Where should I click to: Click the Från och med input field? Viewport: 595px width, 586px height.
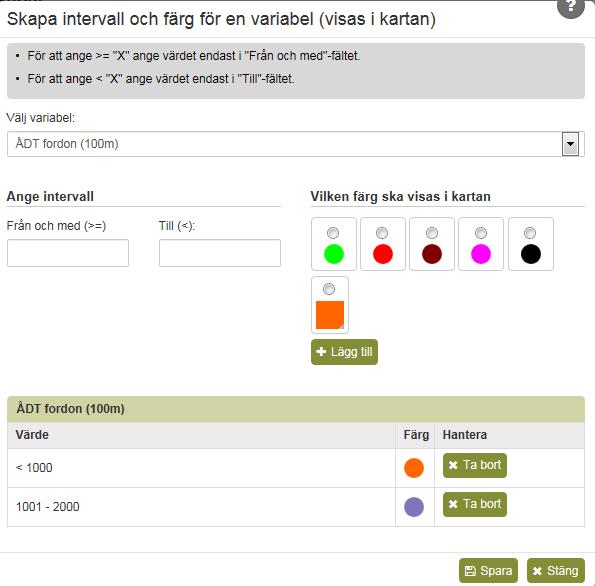(68, 253)
